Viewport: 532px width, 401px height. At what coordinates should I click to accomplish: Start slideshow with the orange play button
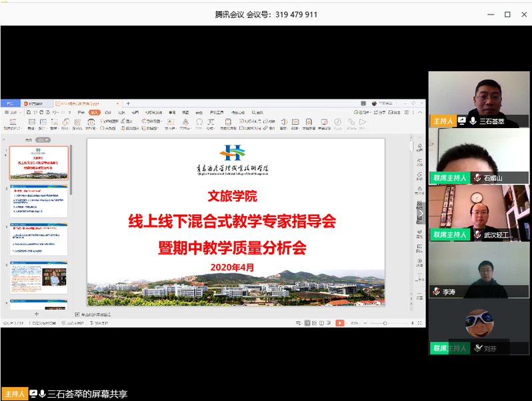[x=339, y=323]
